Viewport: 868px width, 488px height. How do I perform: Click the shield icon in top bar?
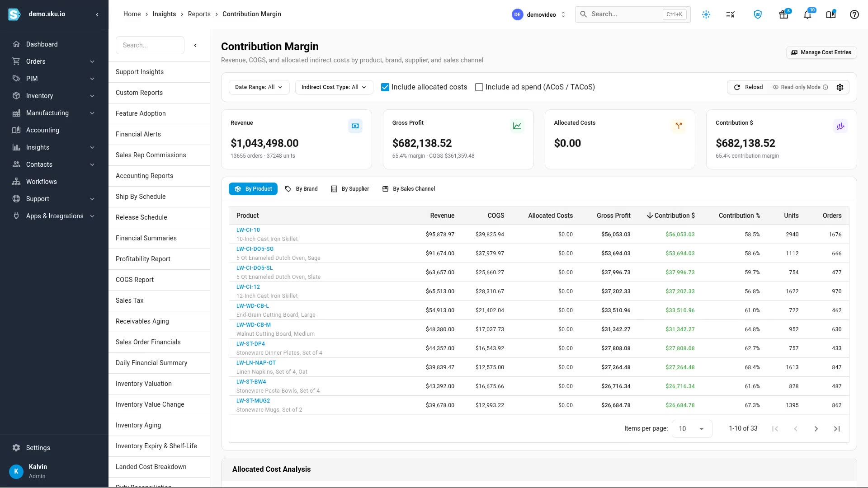click(758, 14)
